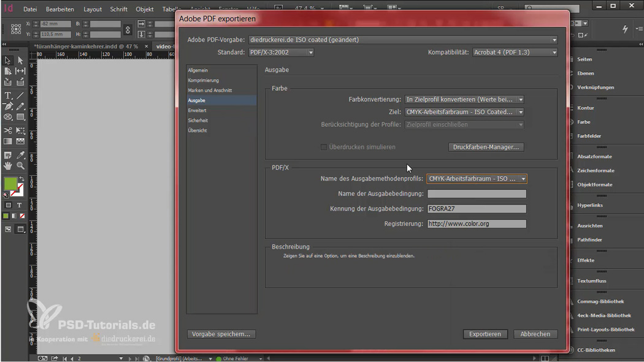Select the Type tool
The image size is (644, 362).
point(7,96)
